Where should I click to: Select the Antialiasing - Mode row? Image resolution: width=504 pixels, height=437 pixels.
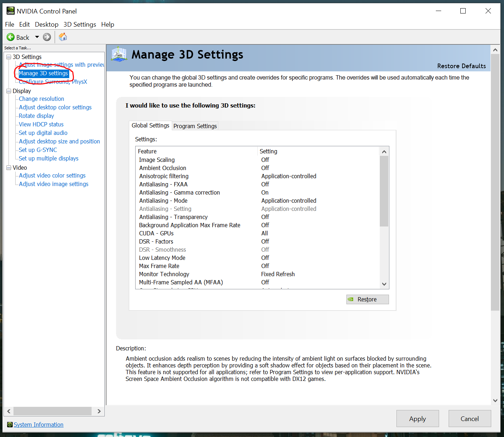(258, 201)
